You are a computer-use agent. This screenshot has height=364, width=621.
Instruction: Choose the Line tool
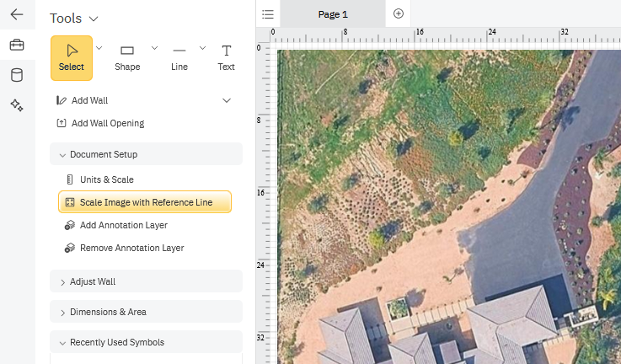179,57
